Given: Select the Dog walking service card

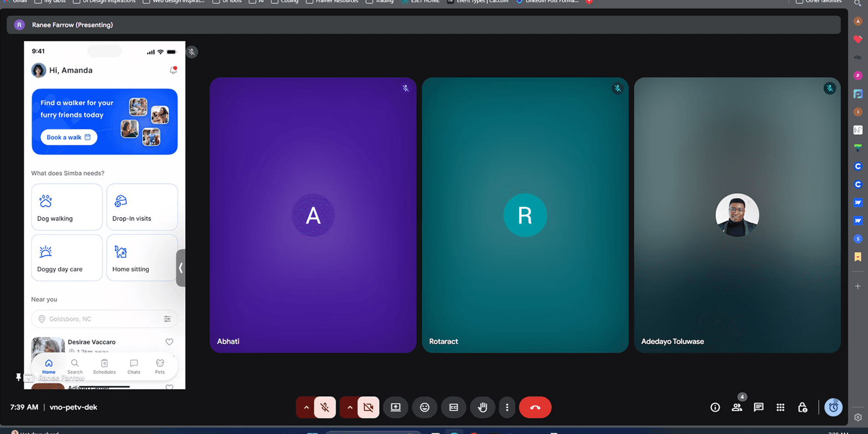Looking at the screenshot, I should [x=67, y=207].
